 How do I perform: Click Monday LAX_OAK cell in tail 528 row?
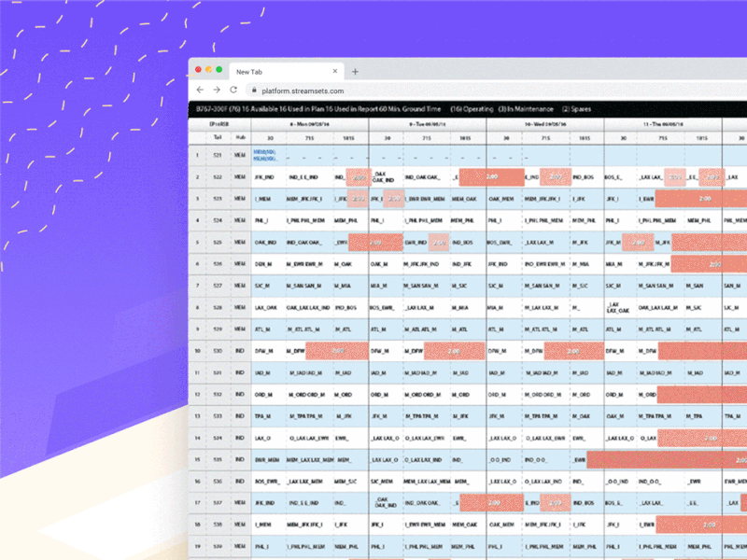266,308
